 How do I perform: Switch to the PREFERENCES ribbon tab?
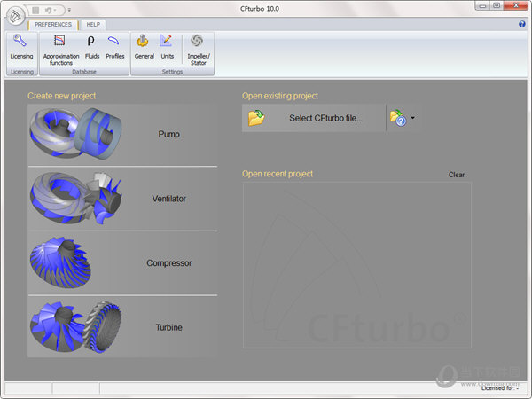(53, 25)
